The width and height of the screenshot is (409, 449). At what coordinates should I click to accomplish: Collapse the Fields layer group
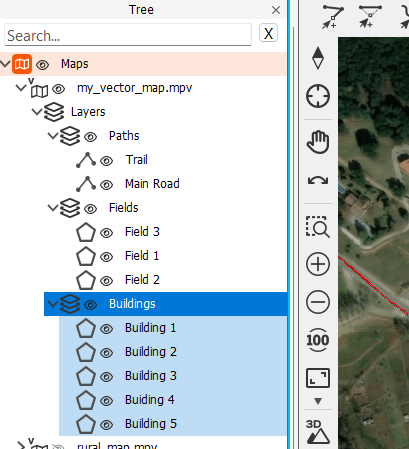pos(53,208)
